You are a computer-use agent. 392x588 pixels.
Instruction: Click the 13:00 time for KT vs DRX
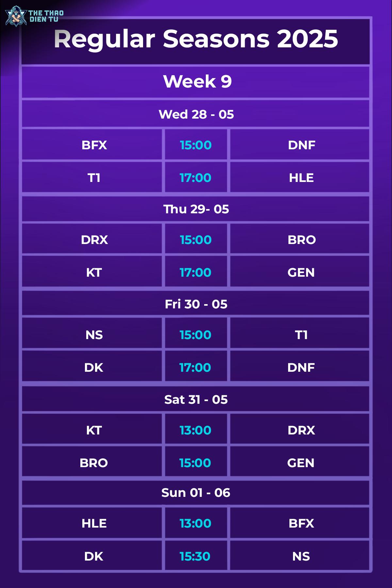coord(195,430)
